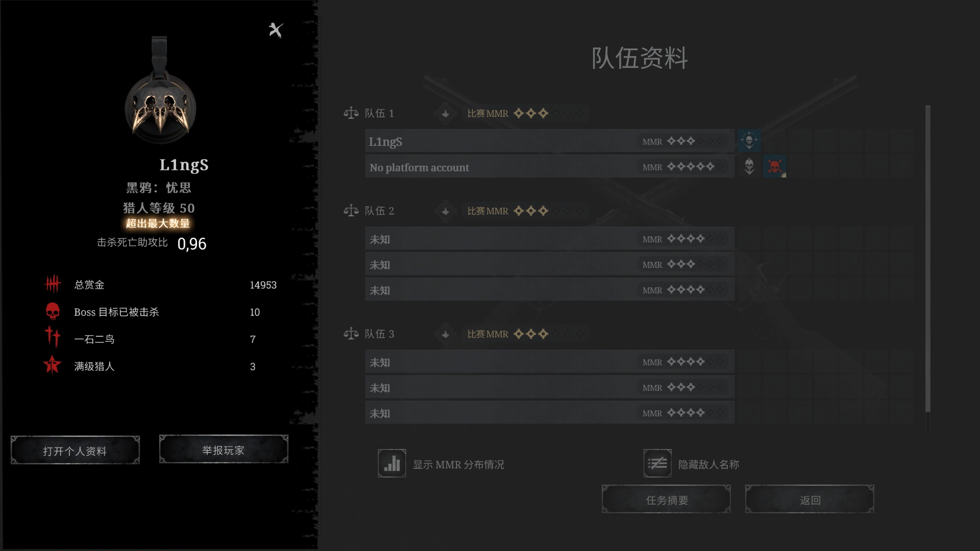Open the mission summary via 任务摘要
The width and height of the screenshot is (980, 551).
[667, 499]
